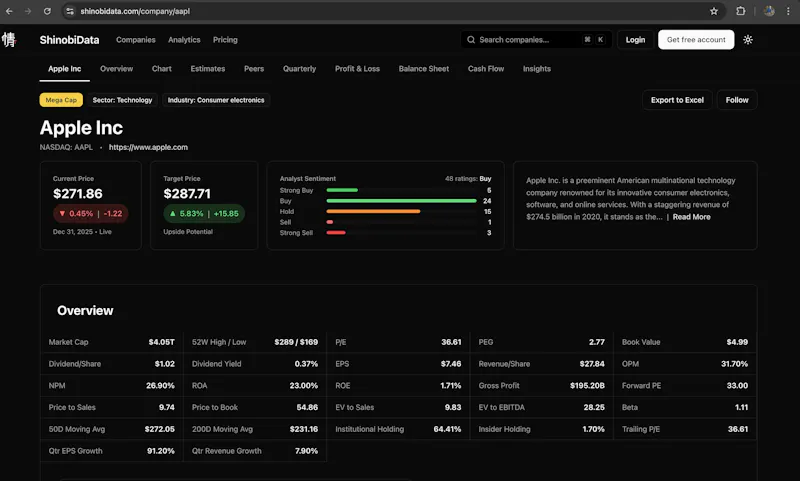Click the Dividend Yield 0.37% cell

255,364
